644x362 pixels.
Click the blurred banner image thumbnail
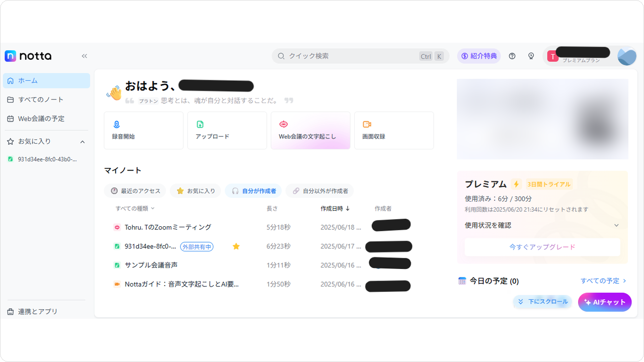coord(542,119)
